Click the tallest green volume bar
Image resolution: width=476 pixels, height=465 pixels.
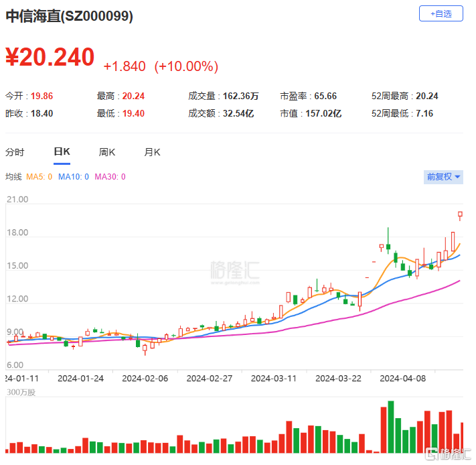tap(391, 427)
